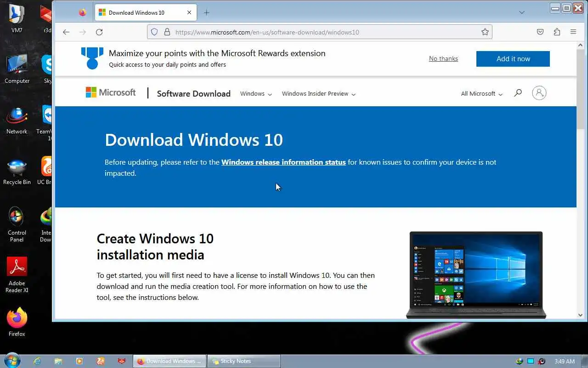Open the Extensions puzzle-piece icon
The height and width of the screenshot is (368, 588).
(557, 32)
